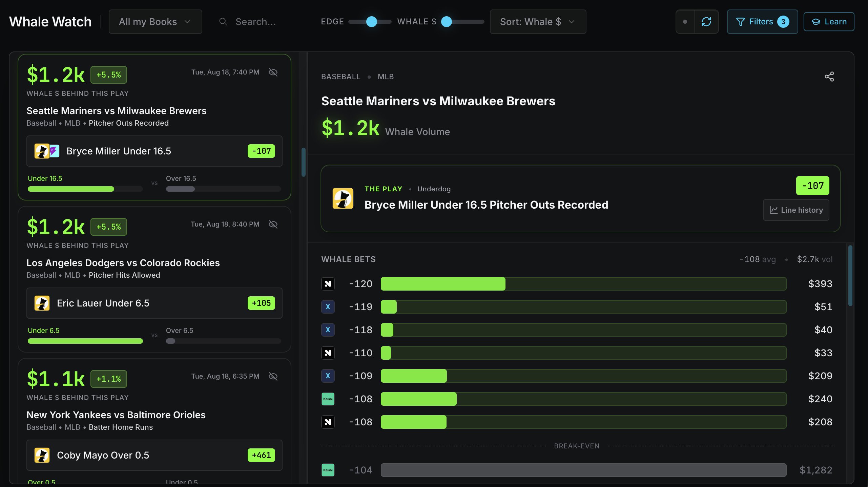Click the search magnifier icon

(223, 22)
